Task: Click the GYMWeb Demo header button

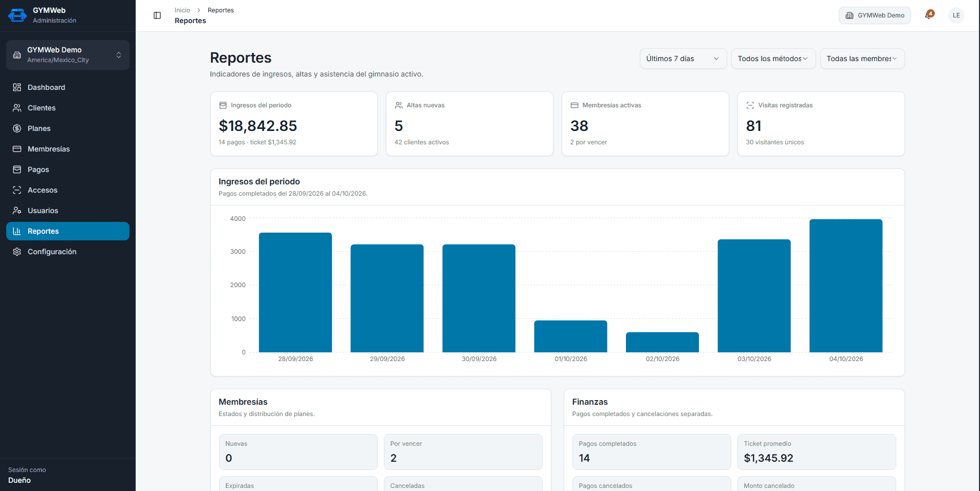Action: point(875,15)
